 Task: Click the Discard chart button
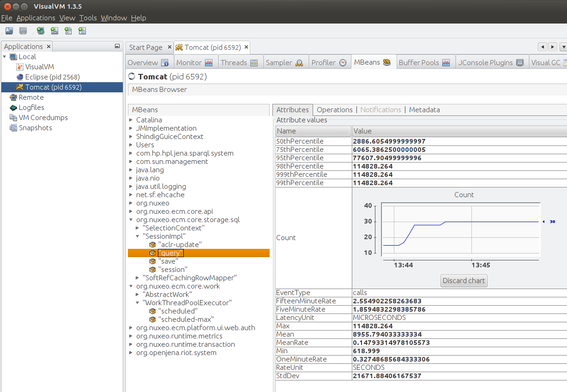[464, 281]
